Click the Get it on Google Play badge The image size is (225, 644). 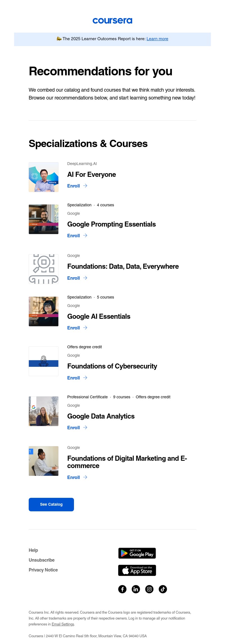click(137, 553)
